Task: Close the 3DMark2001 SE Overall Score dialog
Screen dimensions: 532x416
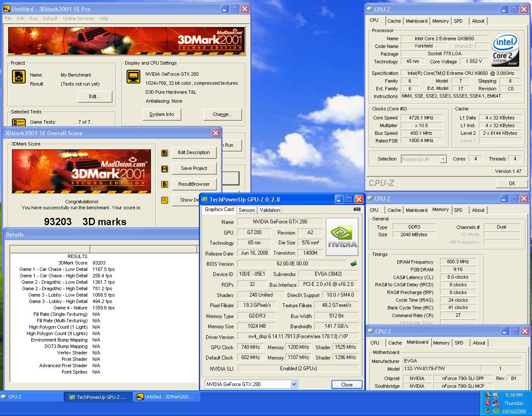Action: click(216, 133)
